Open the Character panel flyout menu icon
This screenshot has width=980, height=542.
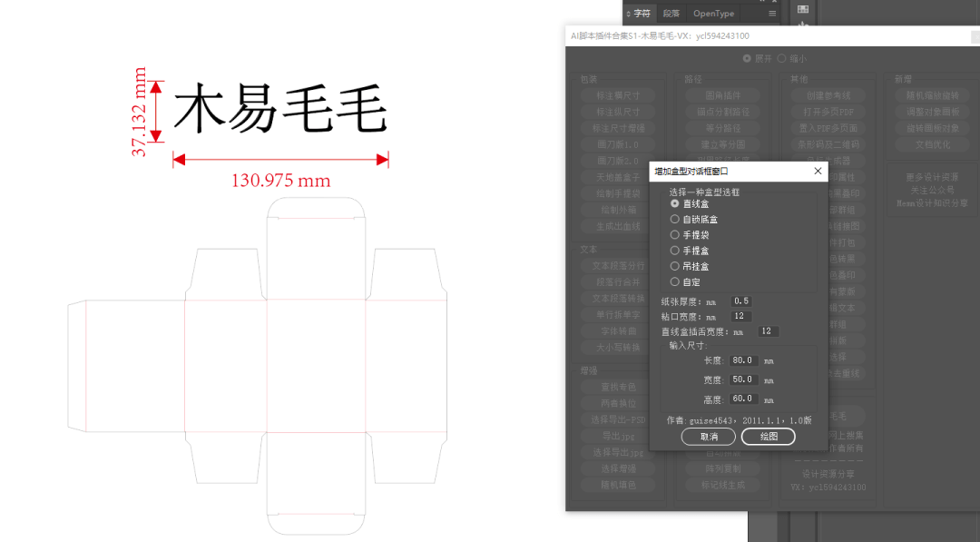(772, 13)
